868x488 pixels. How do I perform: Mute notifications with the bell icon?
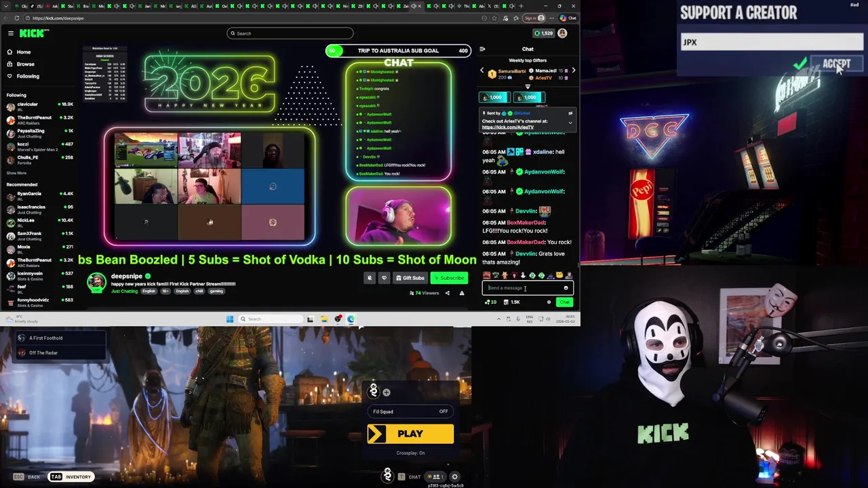pyautogui.click(x=370, y=278)
